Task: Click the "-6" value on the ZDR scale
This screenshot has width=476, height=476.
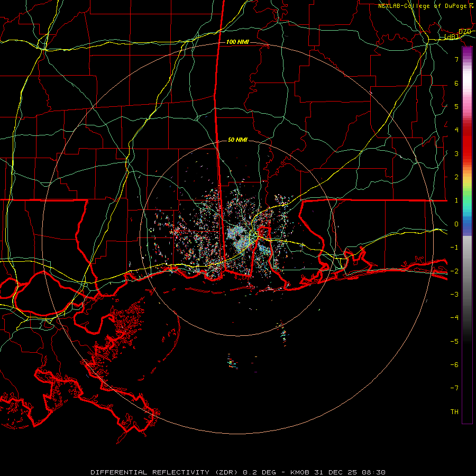Action: pos(454,364)
